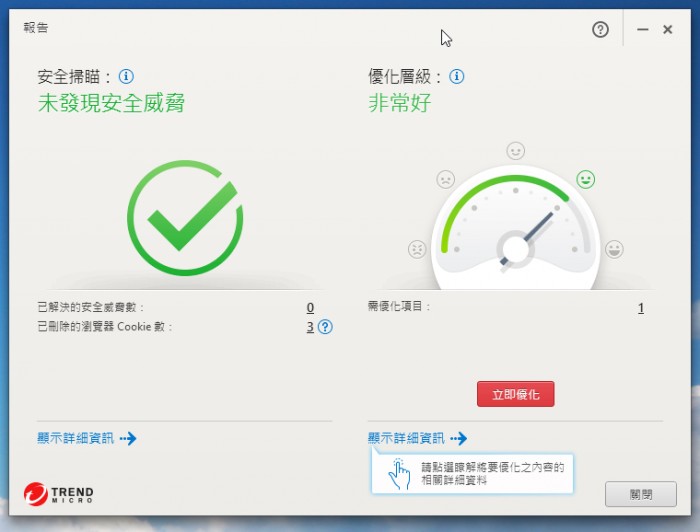This screenshot has height=532, width=700.
Task: Click info icon next to 安全掃瞄
Action: tap(126, 76)
